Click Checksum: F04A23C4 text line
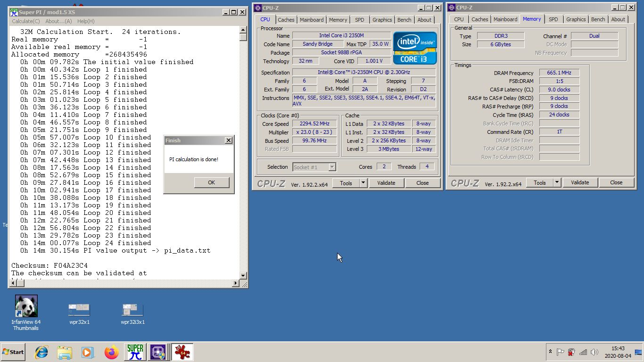The width and height of the screenshot is (644, 362). 50,265
